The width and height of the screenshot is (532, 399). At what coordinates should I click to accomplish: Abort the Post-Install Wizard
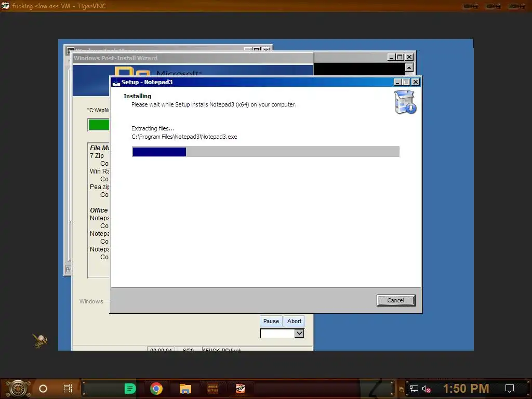point(294,321)
